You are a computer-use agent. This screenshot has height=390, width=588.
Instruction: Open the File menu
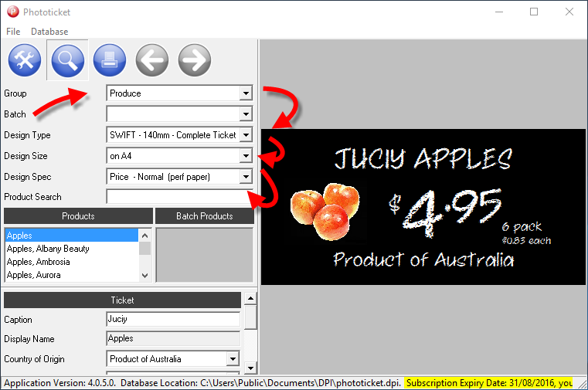click(x=13, y=32)
